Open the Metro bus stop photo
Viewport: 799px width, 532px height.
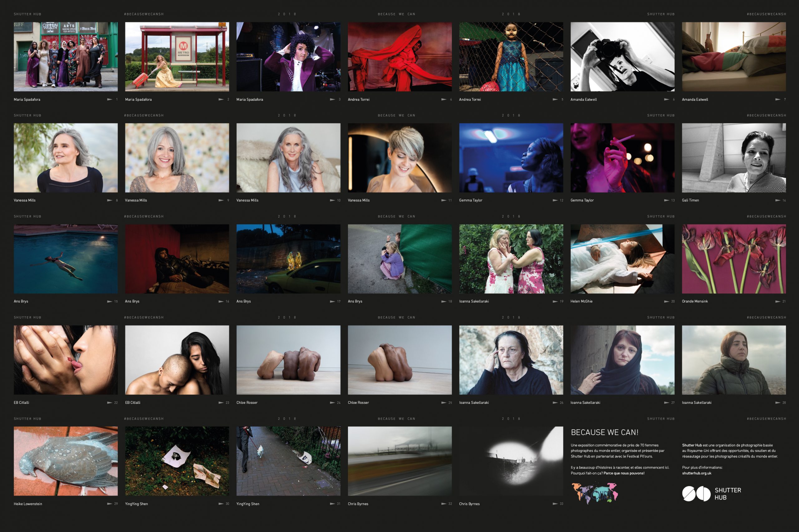click(x=177, y=57)
